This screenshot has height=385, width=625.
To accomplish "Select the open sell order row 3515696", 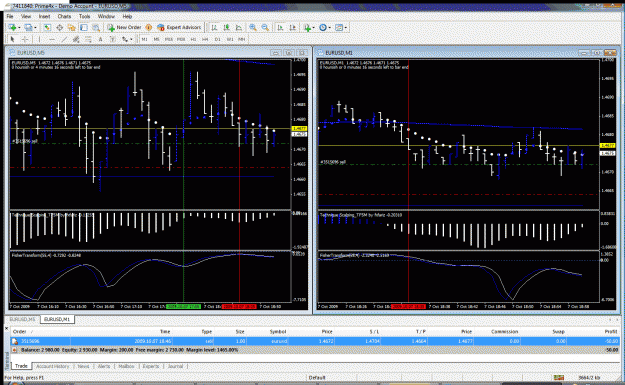I will pos(314,341).
